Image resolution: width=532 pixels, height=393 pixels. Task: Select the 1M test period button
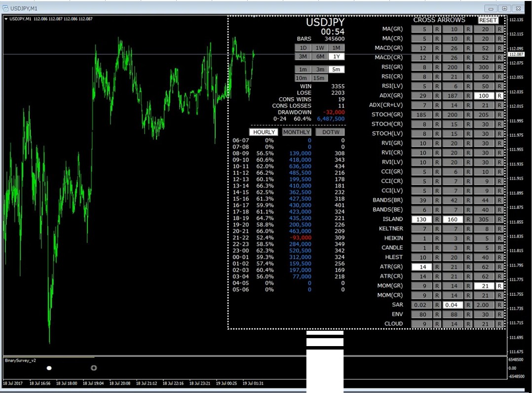coord(336,48)
